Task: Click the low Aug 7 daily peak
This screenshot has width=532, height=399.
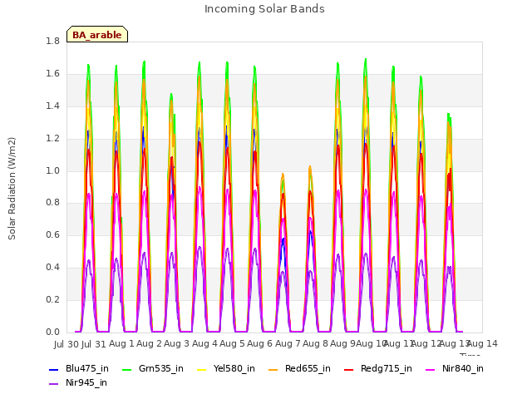Action: [283, 175]
